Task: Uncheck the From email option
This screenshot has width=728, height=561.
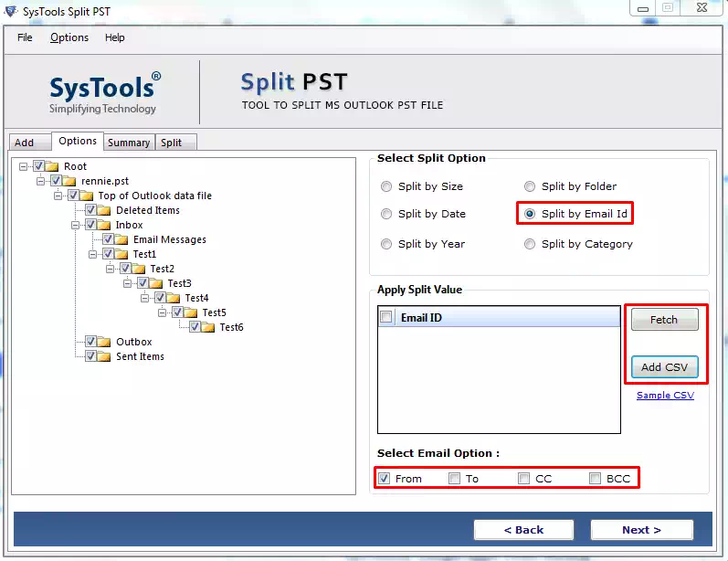Action: (384, 479)
